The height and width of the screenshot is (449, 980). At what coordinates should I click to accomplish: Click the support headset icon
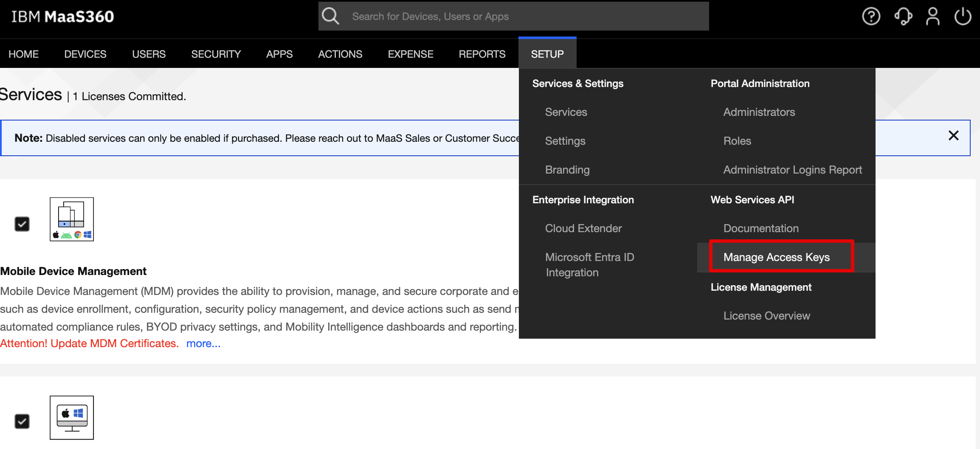coord(903,17)
